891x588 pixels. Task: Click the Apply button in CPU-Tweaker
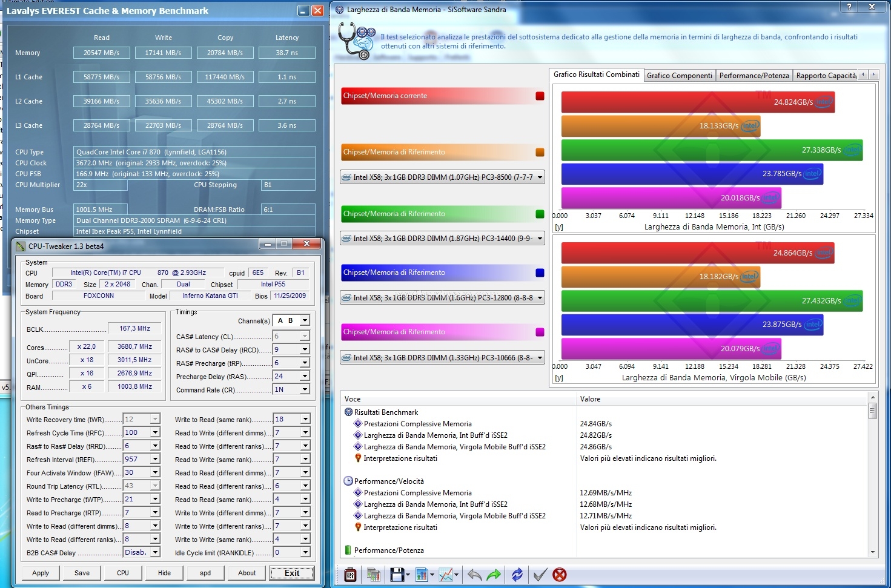41,573
